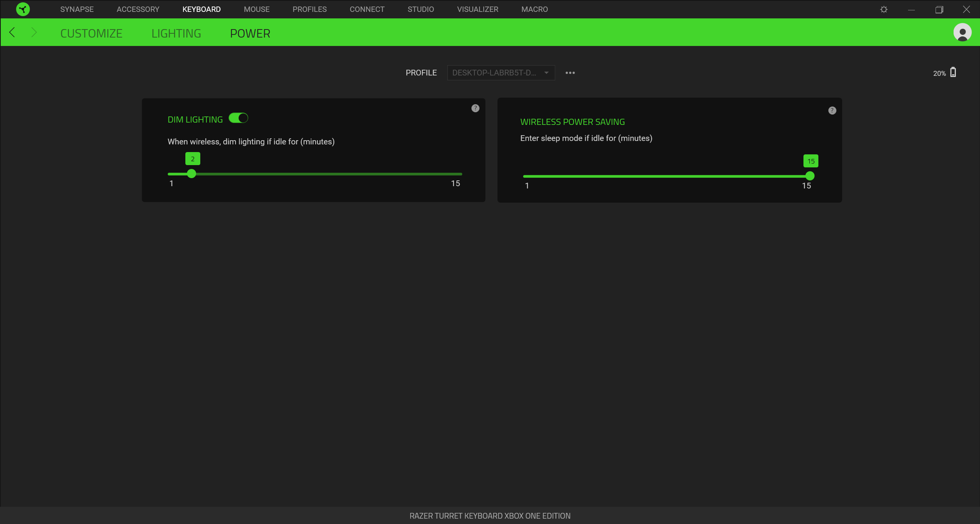The width and height of the screenshot is (980, 524).
Task: Click the dim lighting slider handle
Action: [191, 174]
